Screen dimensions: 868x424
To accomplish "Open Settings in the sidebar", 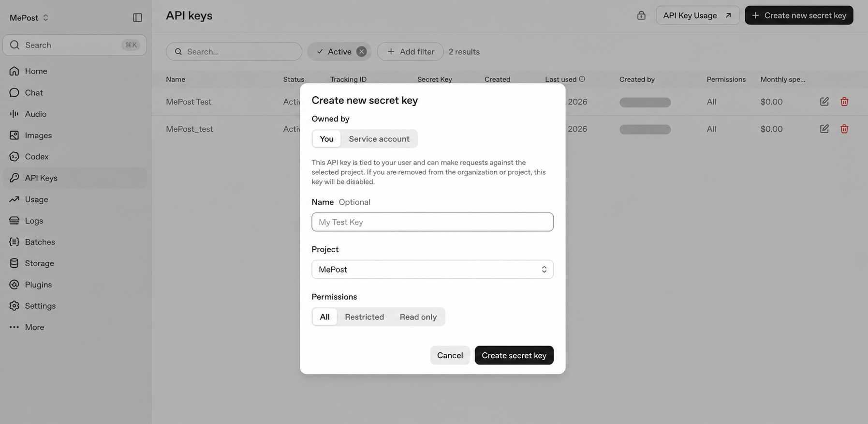I will (x=75, y=305).
